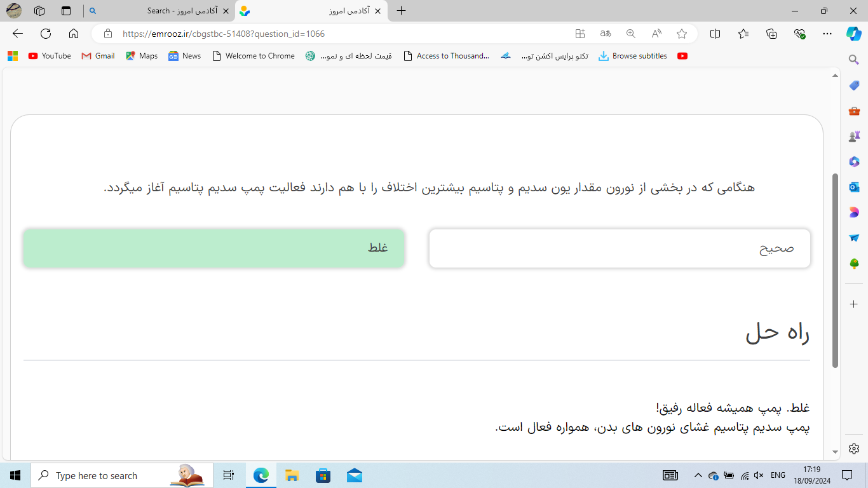This screenshot has height=488, width=868.
Task: Select the غلط answer option
Action: [x=214, y=248]
